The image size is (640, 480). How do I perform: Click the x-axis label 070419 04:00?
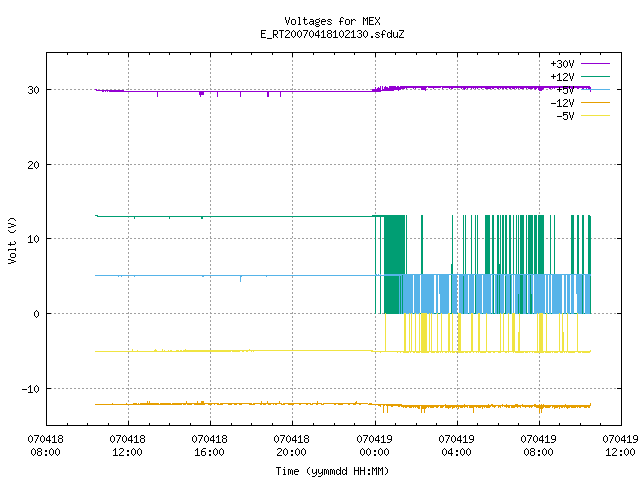(456, 446)
